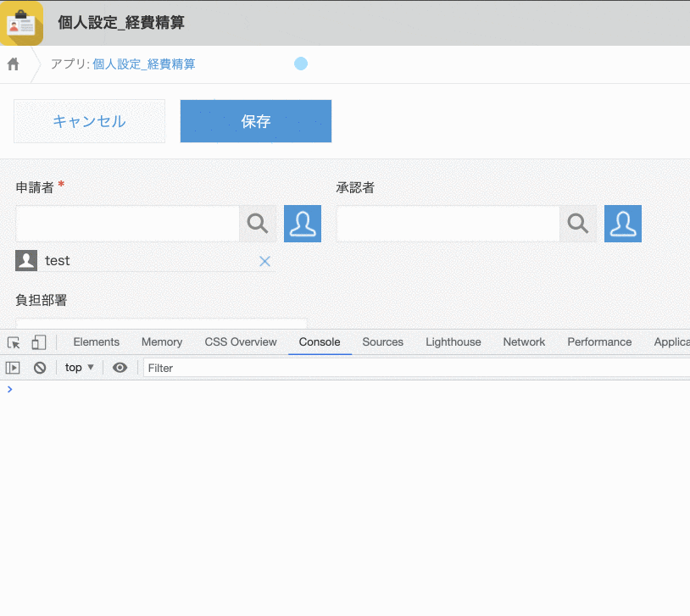Click the home icon in the breadcrumb

[x=12, y=64]
